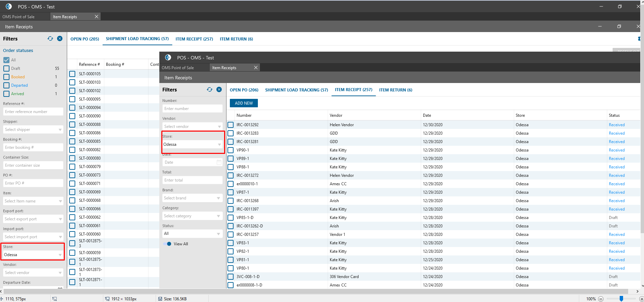Open the calendar icon in Date filter
The width and height of the screenshot is (644, 302).
[x=219, y=162]
